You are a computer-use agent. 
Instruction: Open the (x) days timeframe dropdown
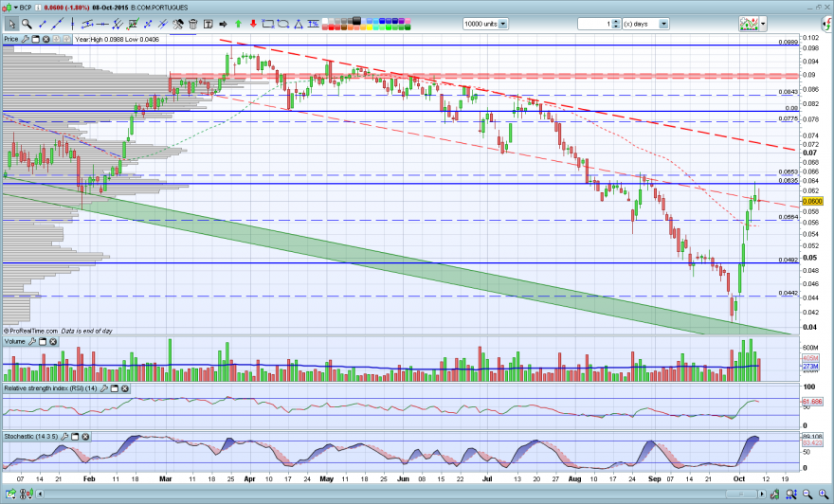pos(663,24)
